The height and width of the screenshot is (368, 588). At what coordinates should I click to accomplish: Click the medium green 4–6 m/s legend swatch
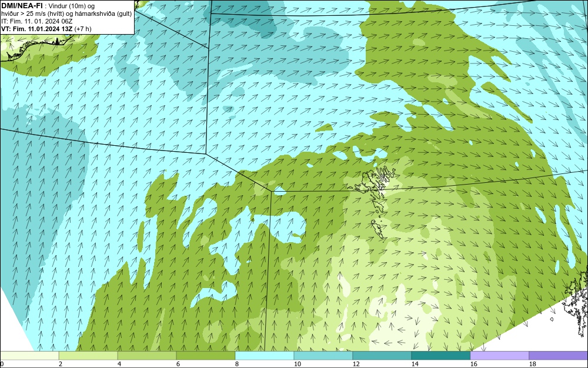[x=147, y=356]
